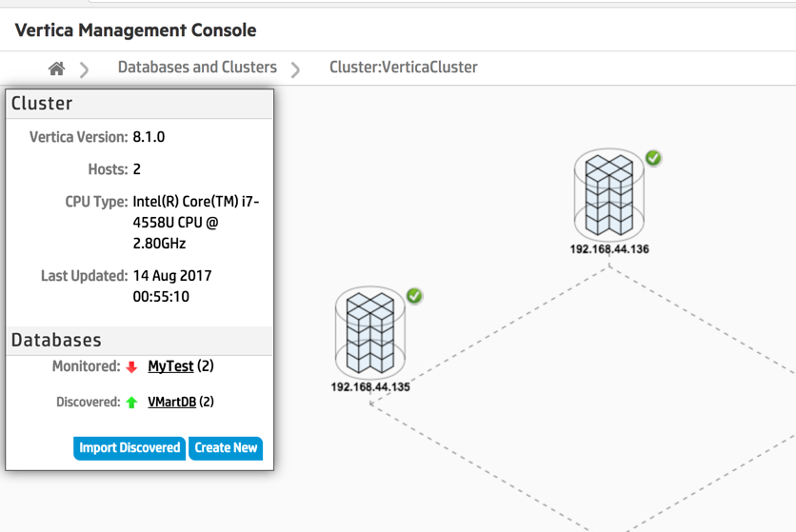The height and width of the screenshot is (532, 796).
Task: Click the Home icon in breadcrumb
Action: [57, 69]
